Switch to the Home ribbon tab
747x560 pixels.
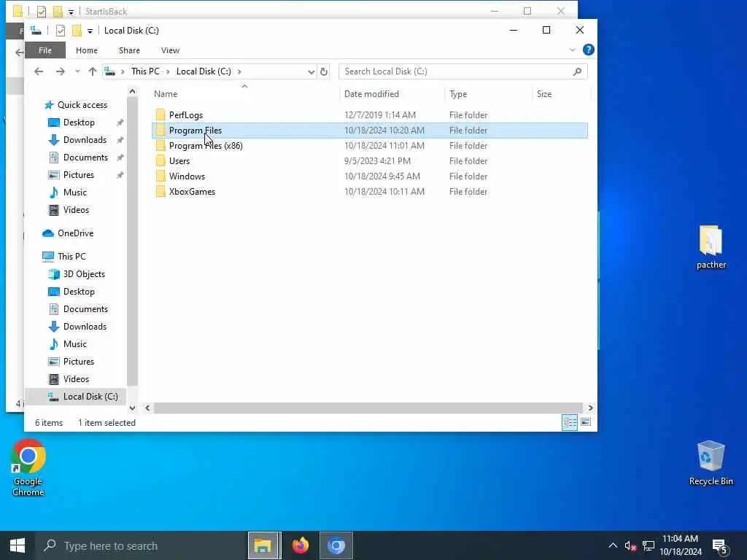coord(86,50)
